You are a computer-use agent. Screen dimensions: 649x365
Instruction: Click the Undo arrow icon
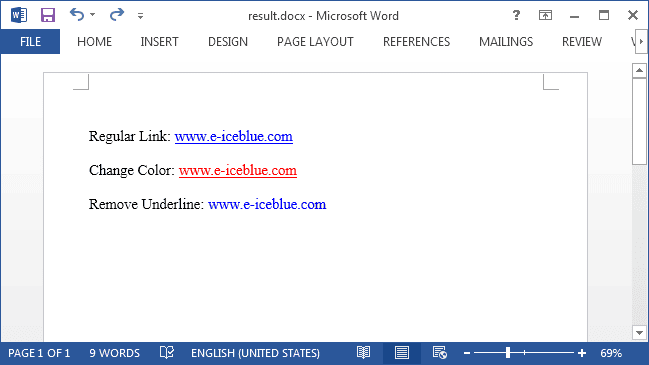click(x=77, y=15)
